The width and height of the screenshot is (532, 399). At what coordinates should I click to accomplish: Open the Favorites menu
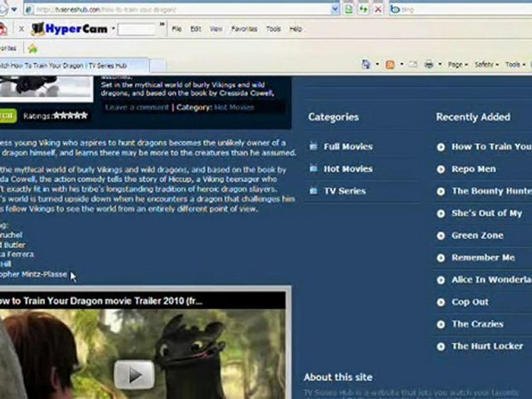(244, 29)
